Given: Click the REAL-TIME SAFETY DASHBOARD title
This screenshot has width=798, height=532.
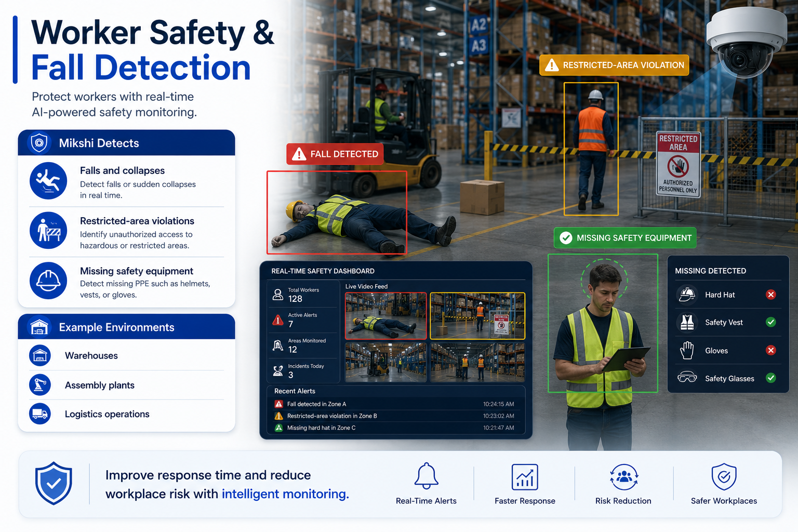Looking at the screenshot, I should tap(323, 271).
